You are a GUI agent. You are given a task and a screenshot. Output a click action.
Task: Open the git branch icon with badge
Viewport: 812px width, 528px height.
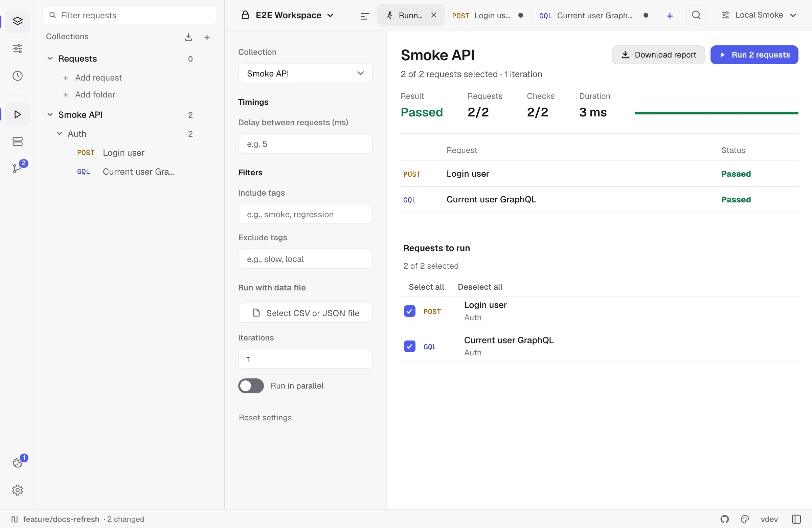17,168
